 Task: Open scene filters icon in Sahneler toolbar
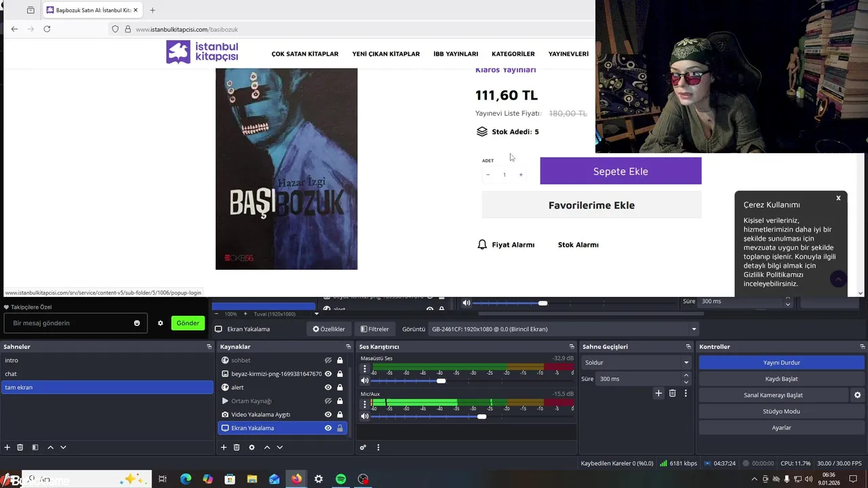click(35, 447)
